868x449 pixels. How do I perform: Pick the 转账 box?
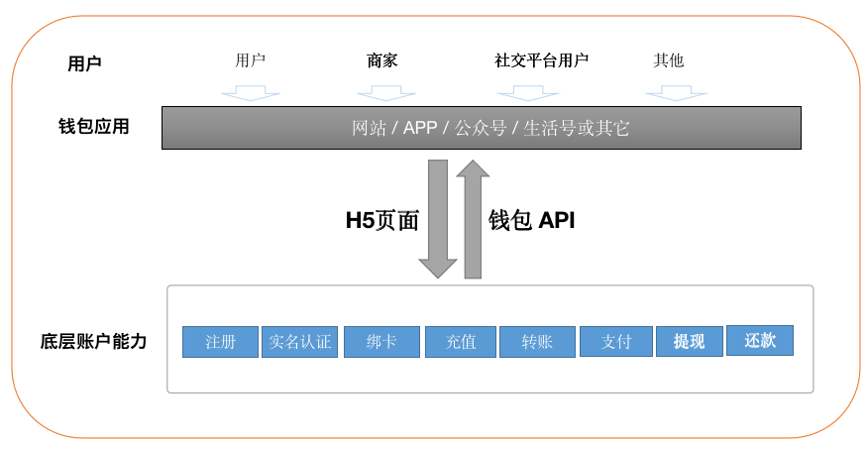(x=537, y=342)
